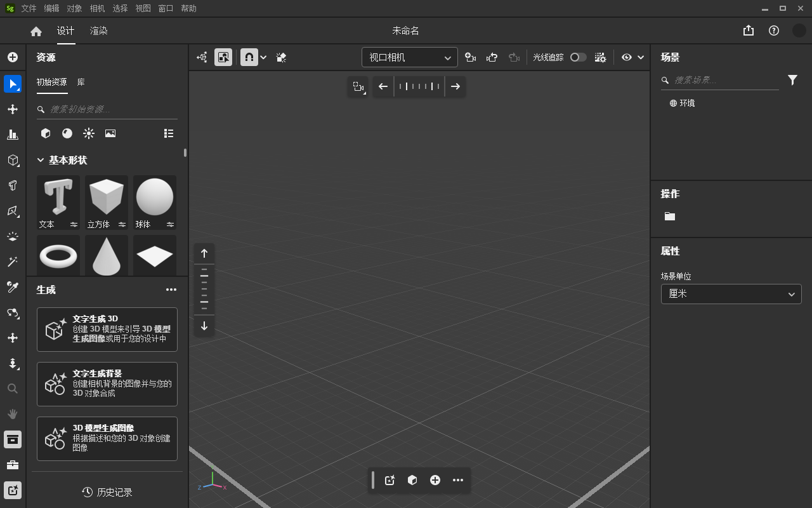Click the user account avatar

coord(799,30)
